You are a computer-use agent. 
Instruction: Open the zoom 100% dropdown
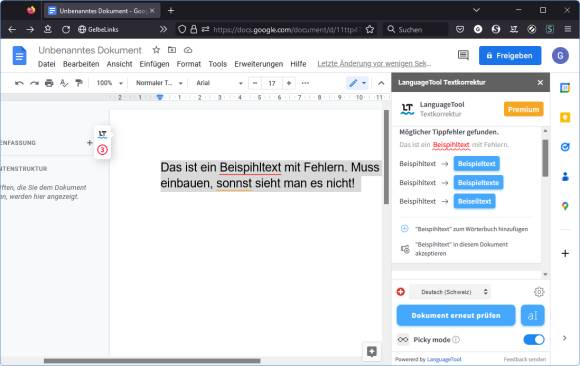[x=109, y=83]
